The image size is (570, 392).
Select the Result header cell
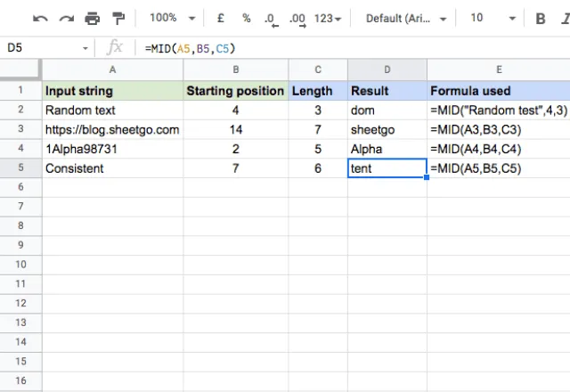pos(387,91)
